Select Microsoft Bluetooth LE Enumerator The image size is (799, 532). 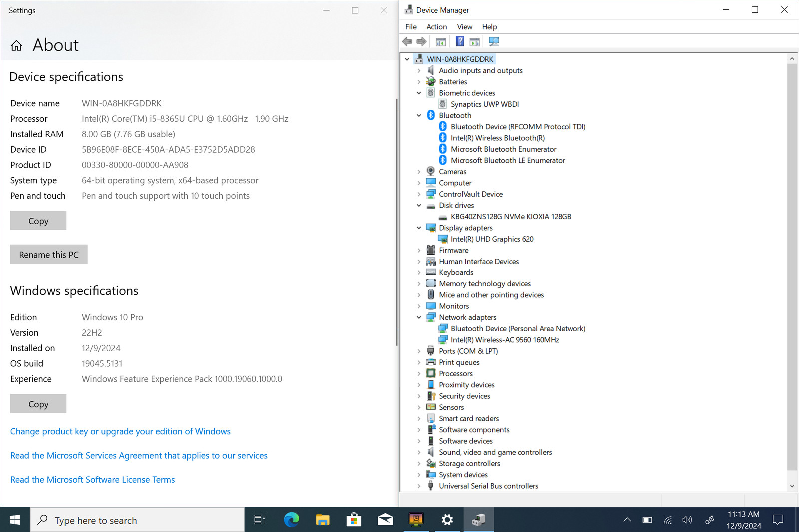coord(508,161)
